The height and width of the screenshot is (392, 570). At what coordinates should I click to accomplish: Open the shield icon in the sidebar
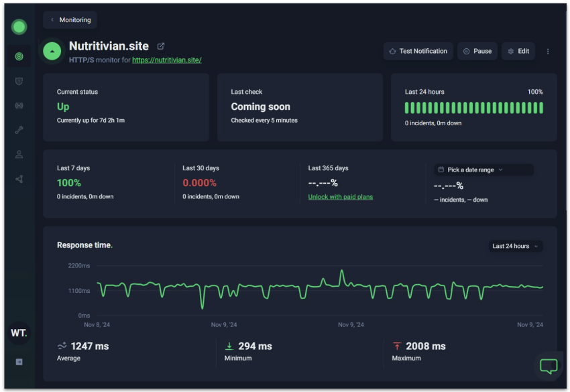coord(19,81)
